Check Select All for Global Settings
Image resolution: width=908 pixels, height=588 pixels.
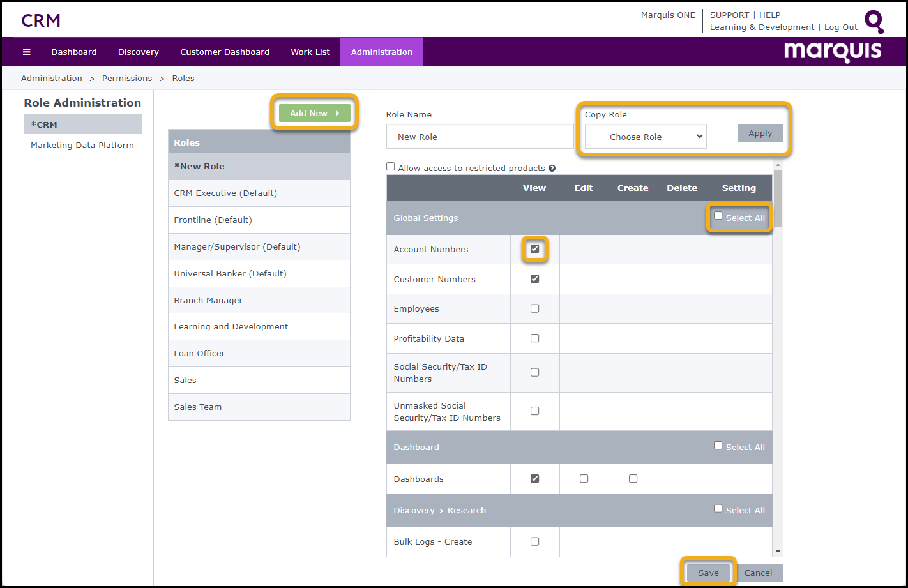(x=718, y=216)
